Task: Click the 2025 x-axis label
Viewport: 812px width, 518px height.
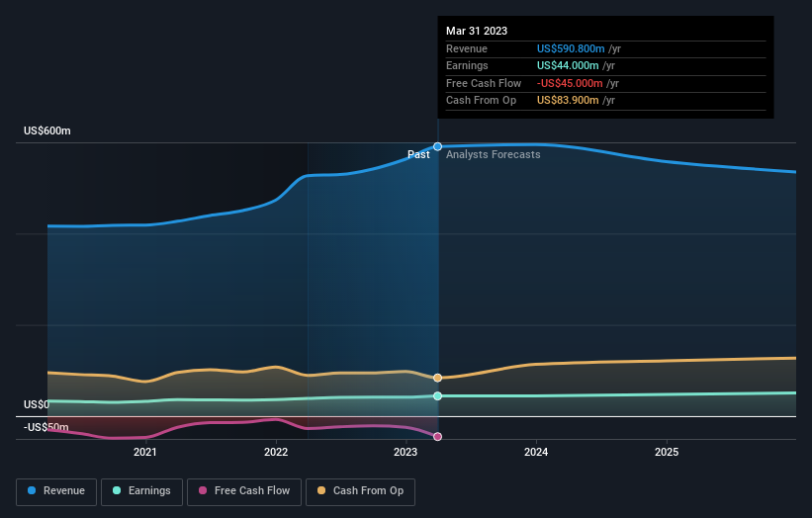Action: point(667,452)
